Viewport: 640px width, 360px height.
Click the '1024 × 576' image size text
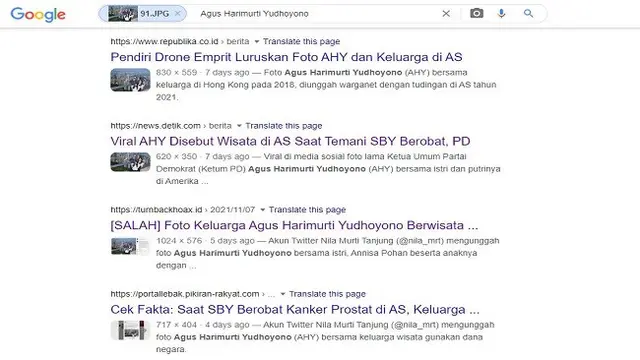point(179,241)
